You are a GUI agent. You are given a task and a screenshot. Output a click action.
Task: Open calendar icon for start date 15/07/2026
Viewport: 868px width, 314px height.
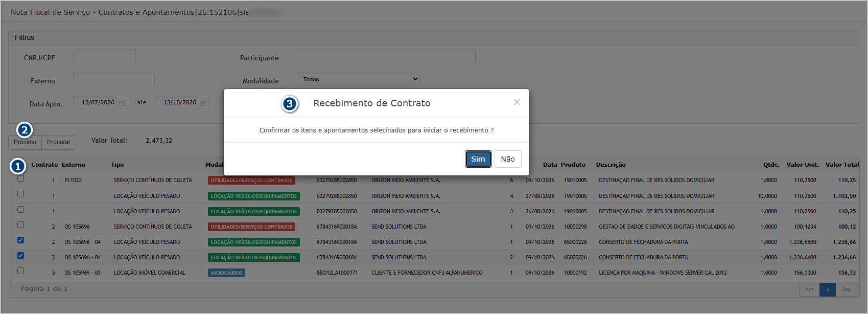coord(122,103)
